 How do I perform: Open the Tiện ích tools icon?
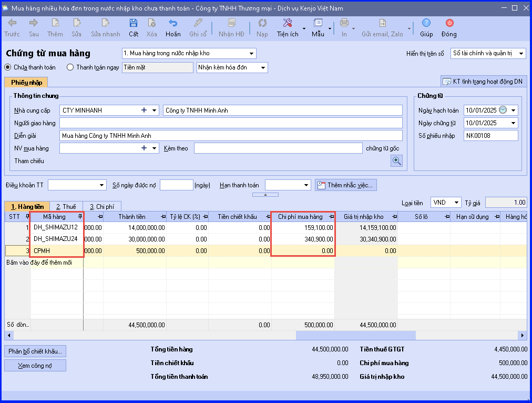[x=288, y=23]
